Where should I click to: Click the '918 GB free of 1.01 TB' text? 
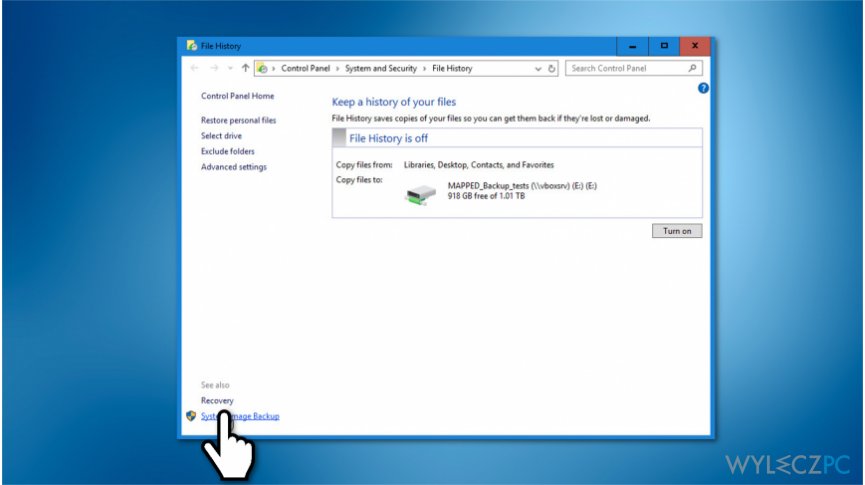(x=486, y=196)
